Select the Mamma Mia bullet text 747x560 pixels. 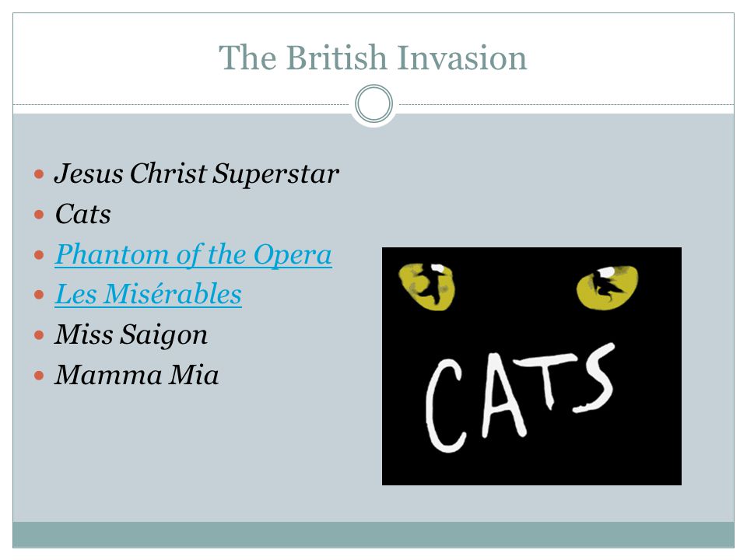137,375
